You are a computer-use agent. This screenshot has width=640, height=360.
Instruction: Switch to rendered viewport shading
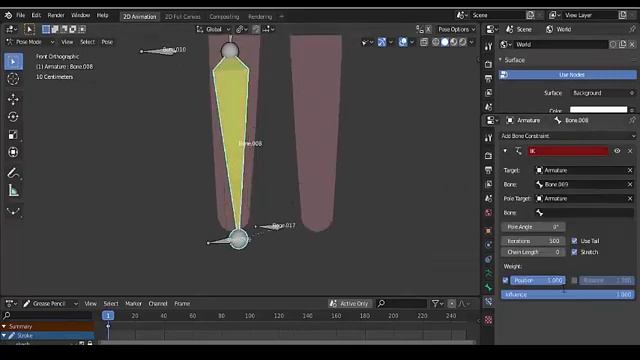coord(463,42)
